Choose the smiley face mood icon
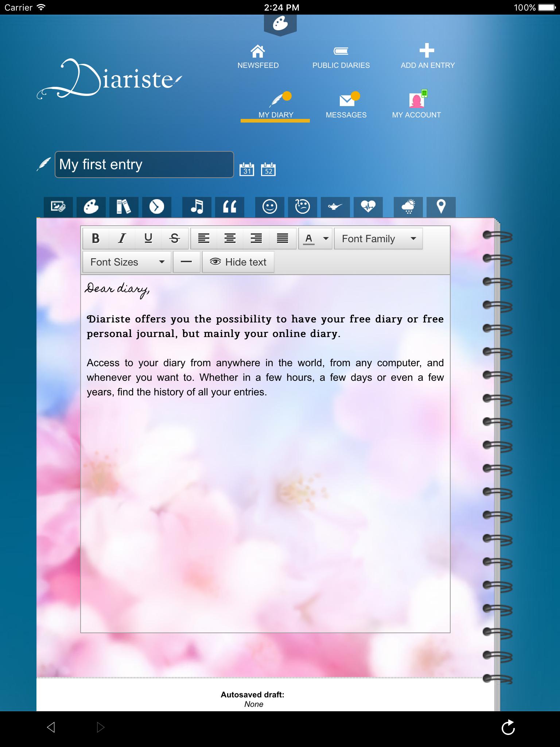 pyautogui.click(x=270, y=207)
